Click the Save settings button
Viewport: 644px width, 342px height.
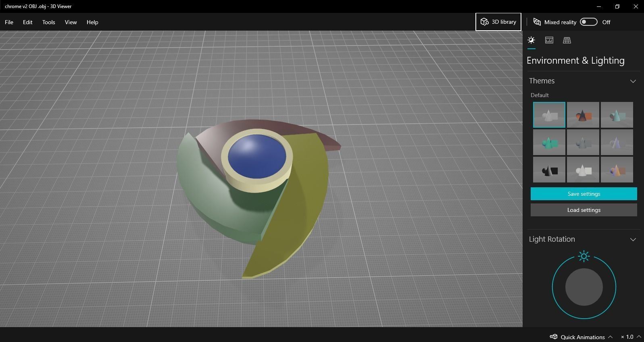584,194
